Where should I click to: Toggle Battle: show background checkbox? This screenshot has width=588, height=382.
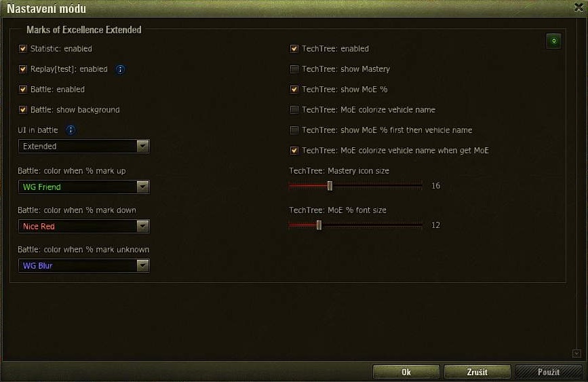tap(23, 109)
